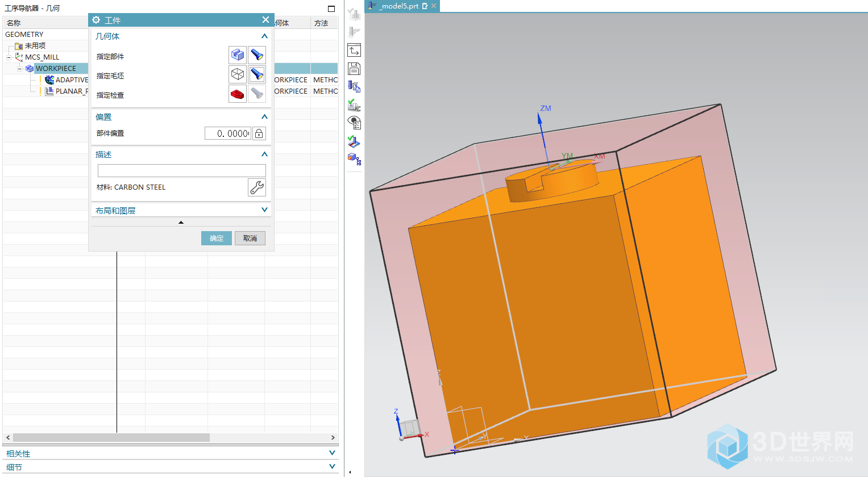Viewport: 868px width, 477px height.
Task: Click the red check geometry icon for 指定检查
Action: (238, 94)
